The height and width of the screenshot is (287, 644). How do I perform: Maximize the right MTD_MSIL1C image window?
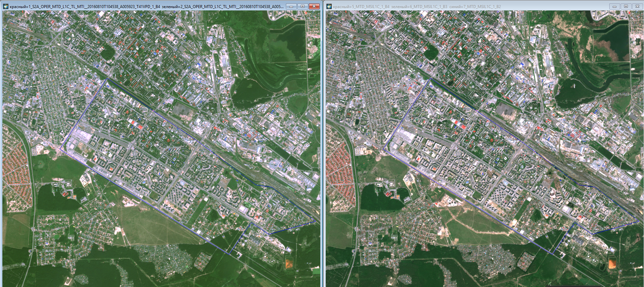(626, 6)
